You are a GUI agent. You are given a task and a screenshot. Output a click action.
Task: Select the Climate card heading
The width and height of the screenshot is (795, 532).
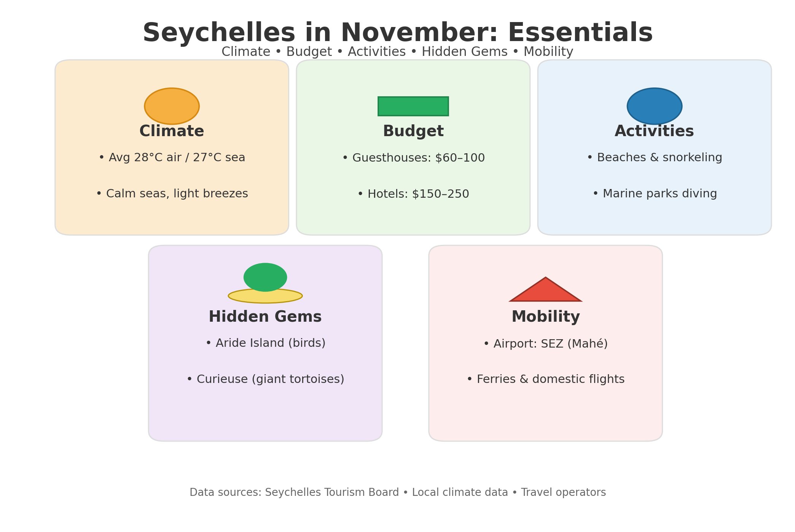click(x=172, y=132)
